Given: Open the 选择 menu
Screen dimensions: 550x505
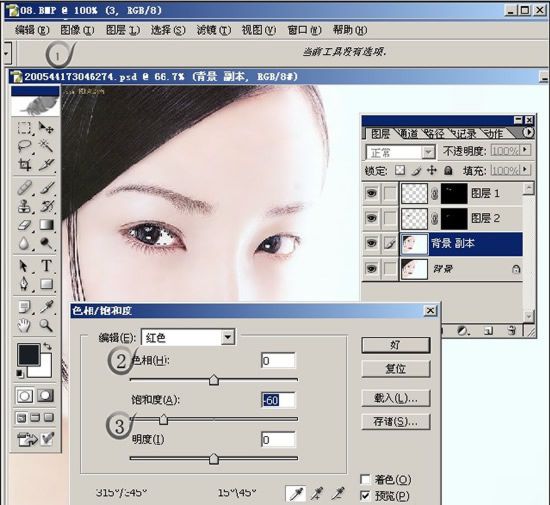Looking at the screenshot, I should (168, 30).
